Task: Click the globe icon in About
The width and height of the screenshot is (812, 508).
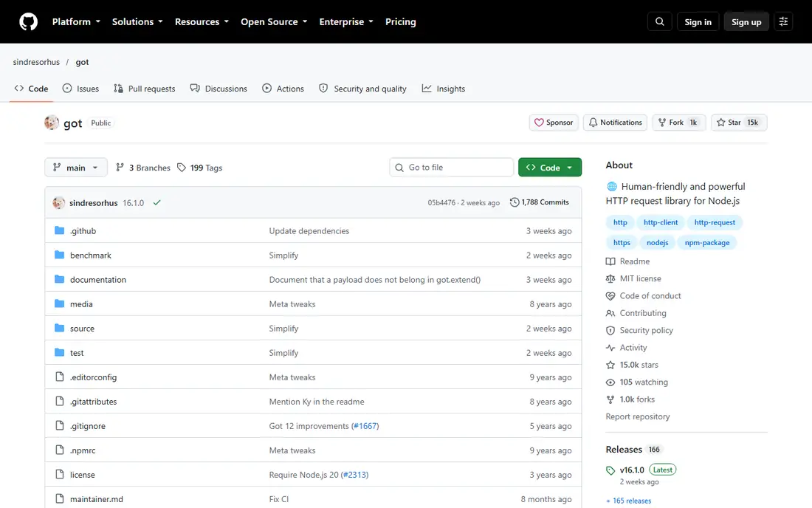Action: coord(612,186)
